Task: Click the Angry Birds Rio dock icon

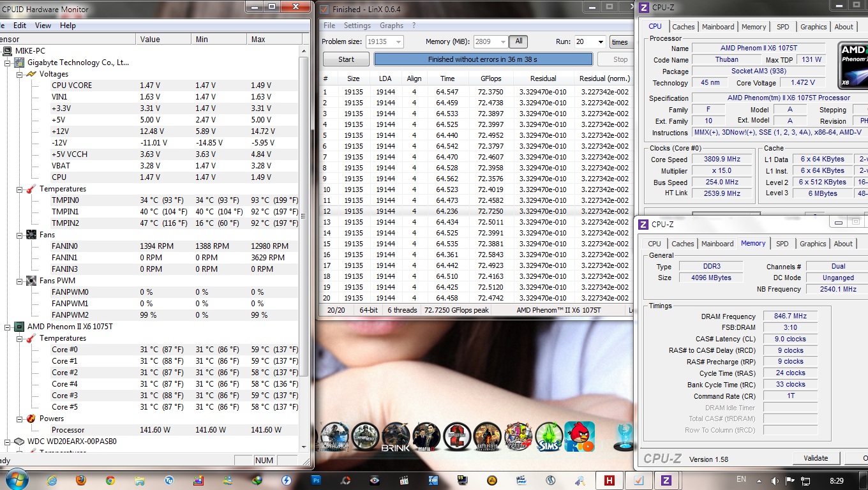Action: [579, 437]
